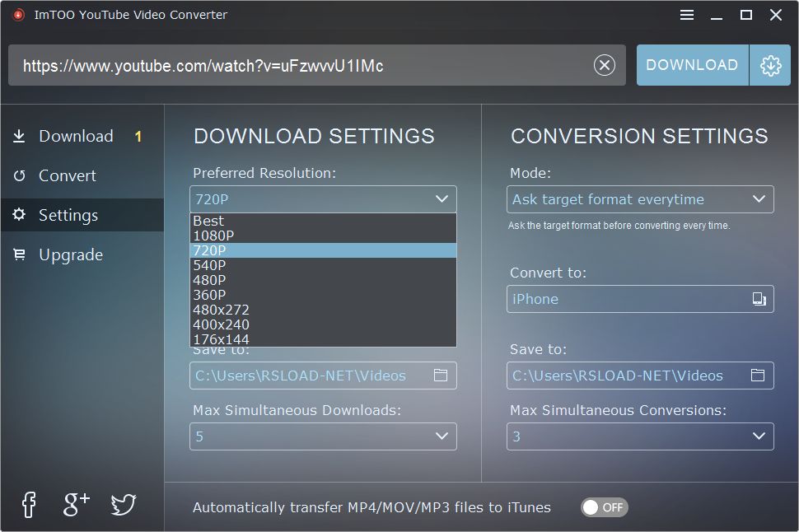Open the Facebook link icon

click(29, 505)
